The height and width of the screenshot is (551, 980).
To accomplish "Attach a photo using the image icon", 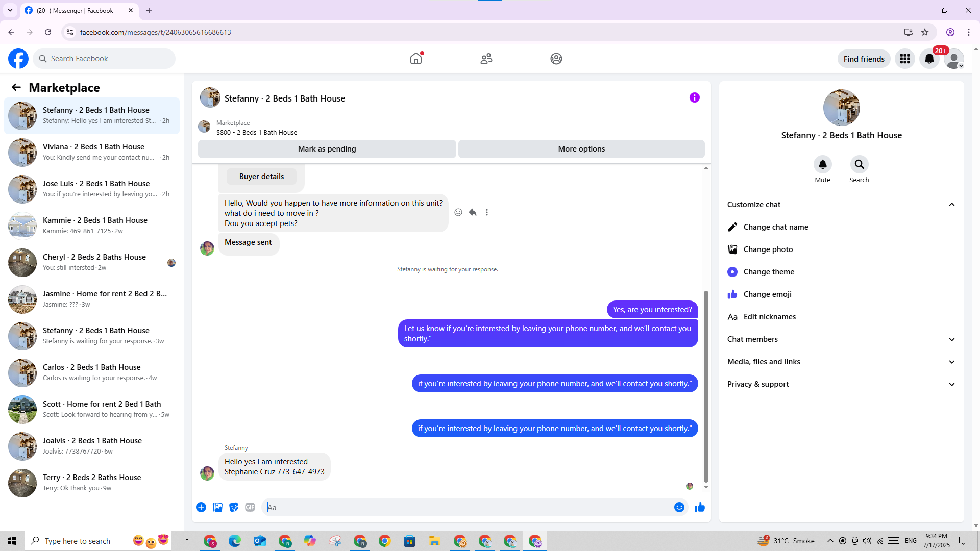I will pyautogui.click(x=217, y=507).
